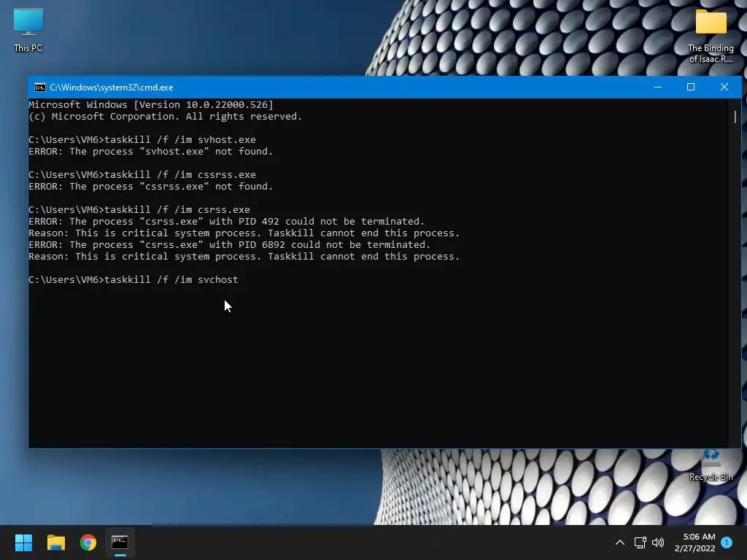
Task: Click the svhost.exe not found error
Action: 150,152
